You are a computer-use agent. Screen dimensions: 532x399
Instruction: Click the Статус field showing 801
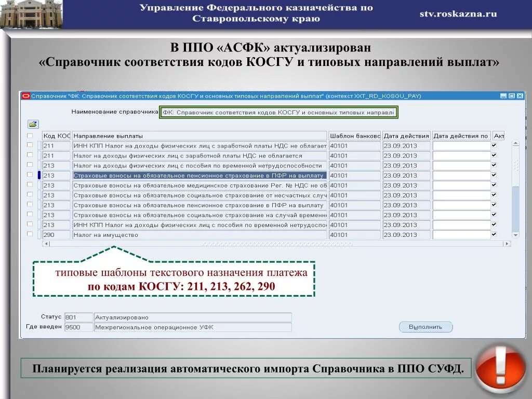pos(78,317)
